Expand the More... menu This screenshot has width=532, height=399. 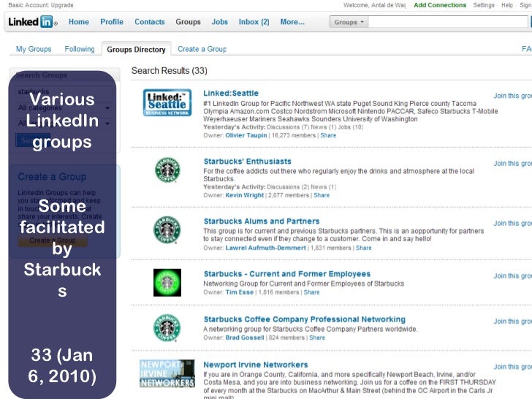pyautogui.click(x=292, y=22)
